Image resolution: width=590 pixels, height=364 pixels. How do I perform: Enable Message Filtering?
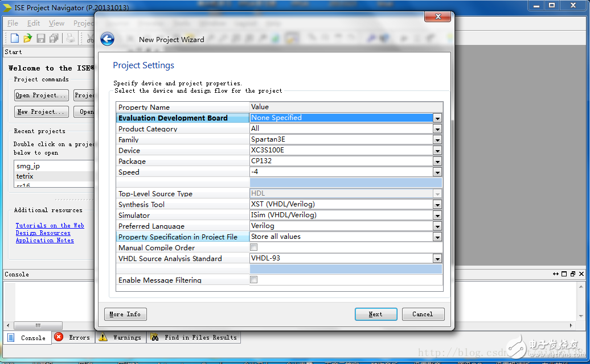pos(253,279)
